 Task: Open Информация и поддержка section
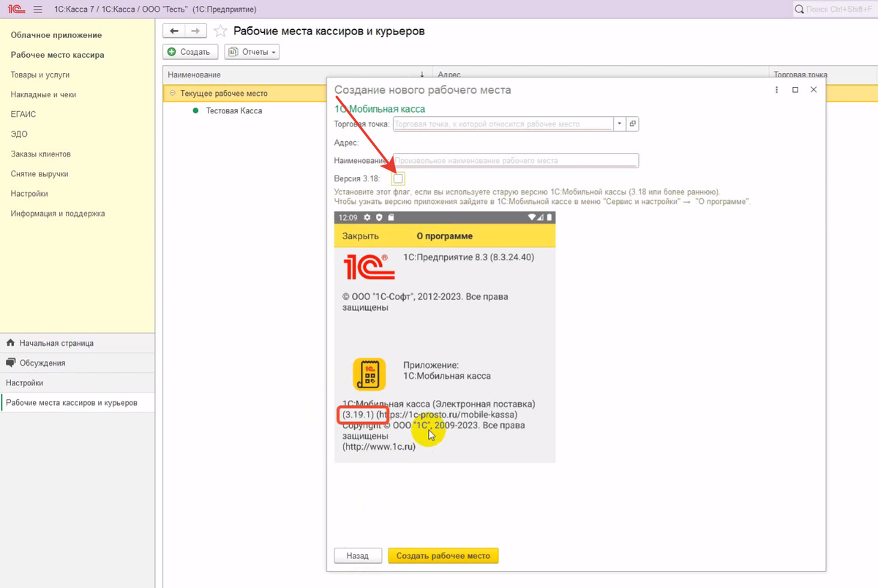(x=58, y=214)
